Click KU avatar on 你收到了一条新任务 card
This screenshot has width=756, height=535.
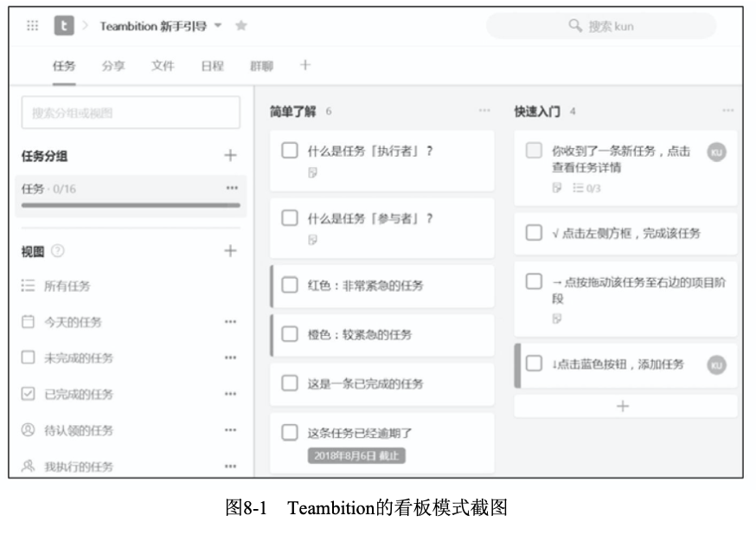coord(717,152)
